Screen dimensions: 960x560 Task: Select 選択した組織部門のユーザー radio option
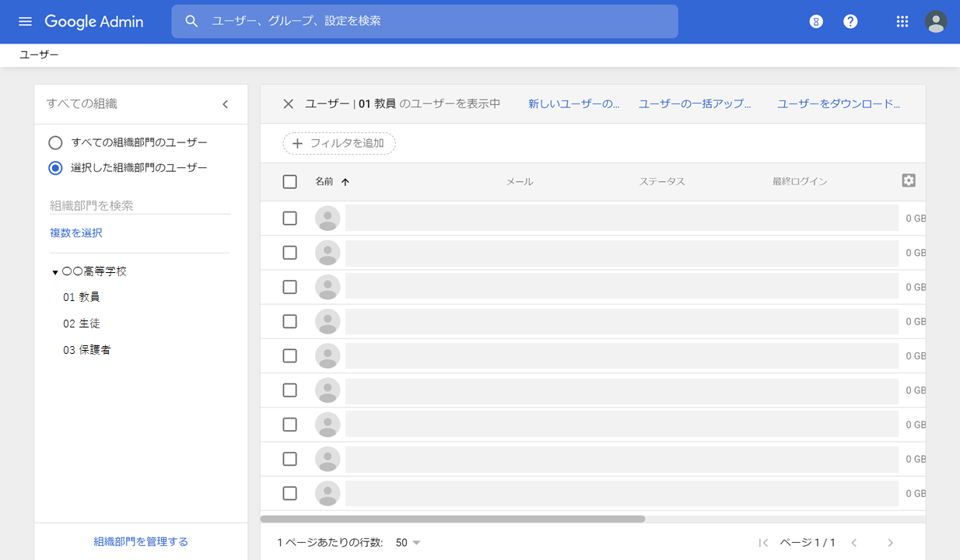point(55,168)
